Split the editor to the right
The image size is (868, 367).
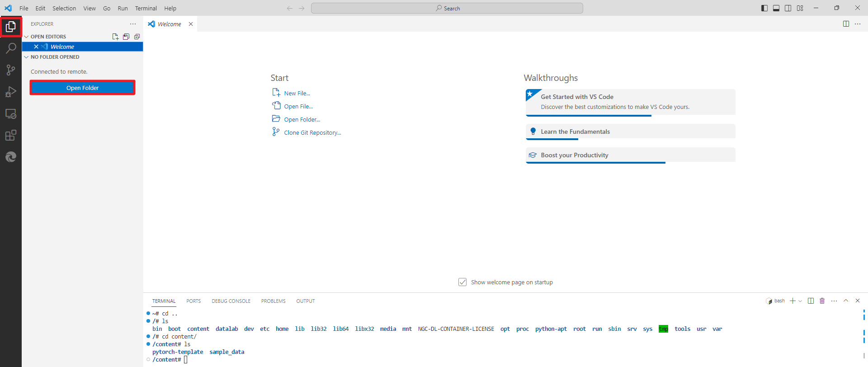tap(846, 24)
